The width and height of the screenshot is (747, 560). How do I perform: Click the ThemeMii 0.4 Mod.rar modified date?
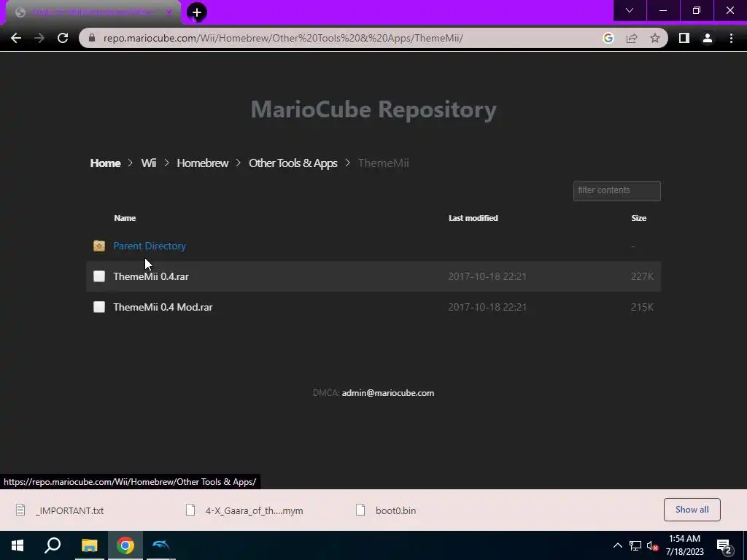[487, 307]
